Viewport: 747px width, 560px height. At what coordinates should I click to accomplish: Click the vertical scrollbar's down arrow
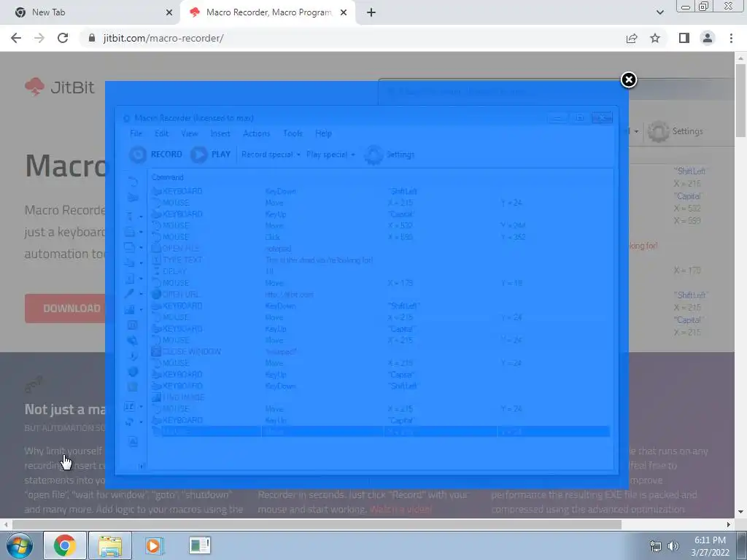click(x=740, y=513)
